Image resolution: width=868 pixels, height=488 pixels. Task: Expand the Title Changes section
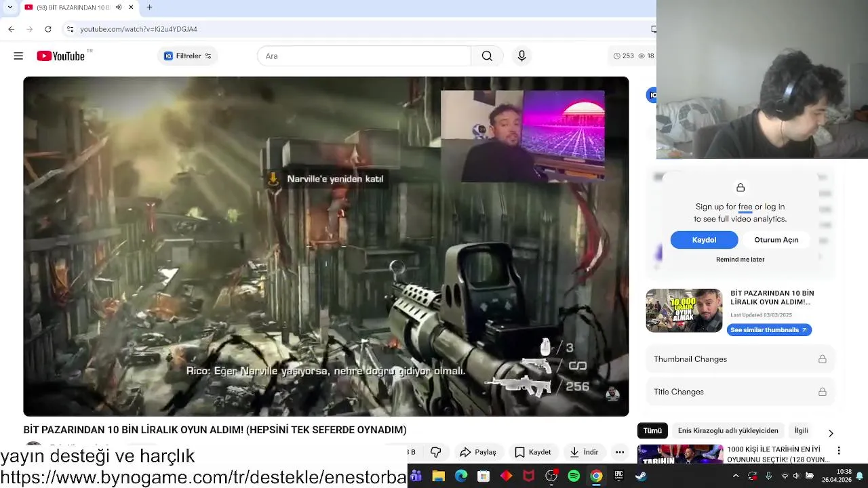740,392
